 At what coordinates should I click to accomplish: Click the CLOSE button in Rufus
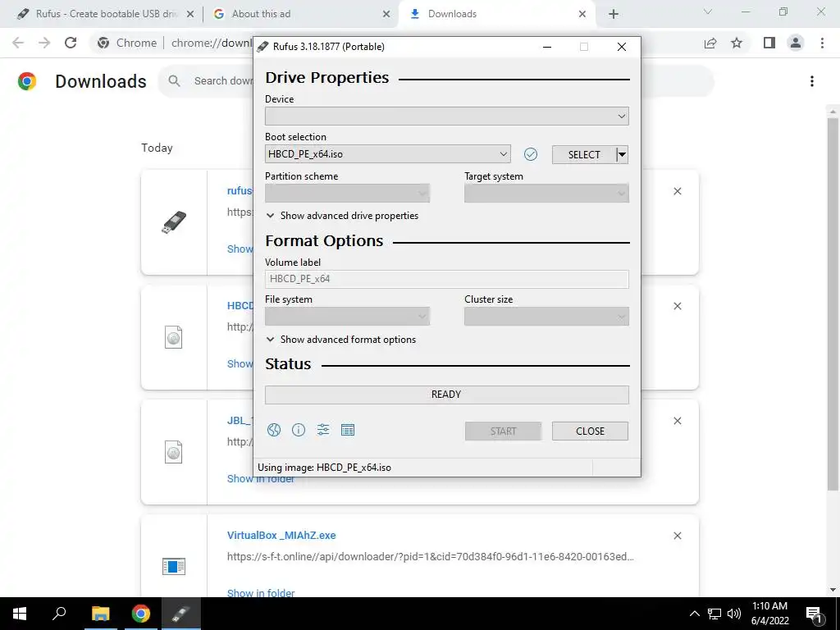pos(590,431)
